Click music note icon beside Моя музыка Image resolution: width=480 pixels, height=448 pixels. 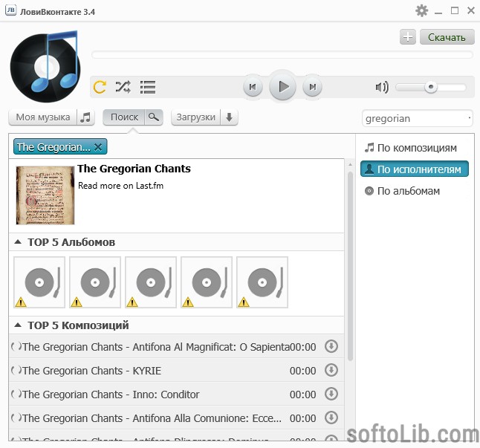(x=85, y=117)
